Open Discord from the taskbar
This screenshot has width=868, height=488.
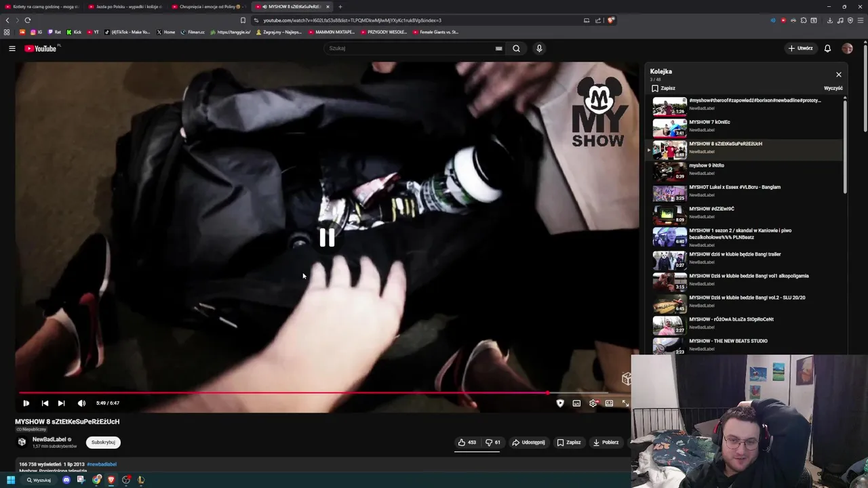[66, 480]
